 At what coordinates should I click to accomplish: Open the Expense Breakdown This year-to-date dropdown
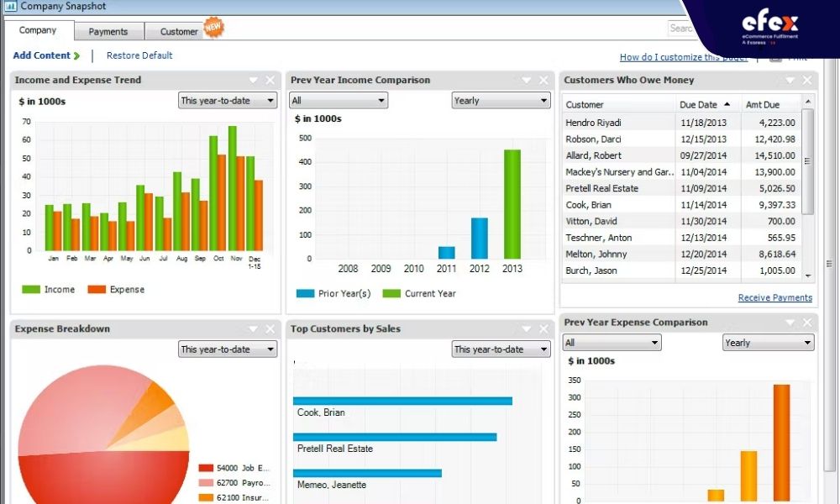228,349
